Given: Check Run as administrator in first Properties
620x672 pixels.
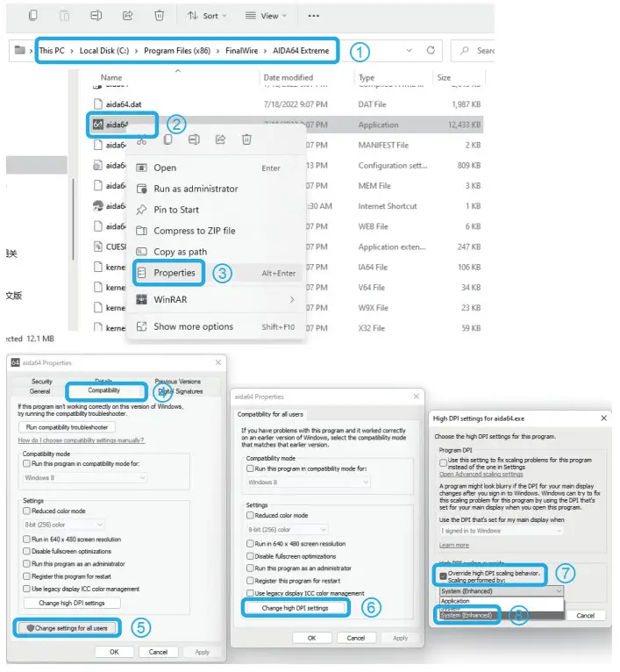Looking at the screenshot, I should click(26, 563).
